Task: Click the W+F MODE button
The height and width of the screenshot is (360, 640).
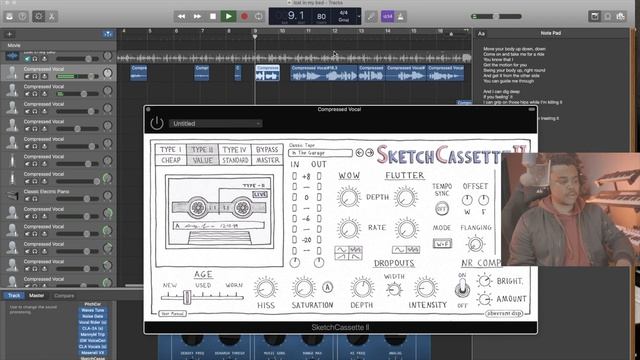Action: 442,244
